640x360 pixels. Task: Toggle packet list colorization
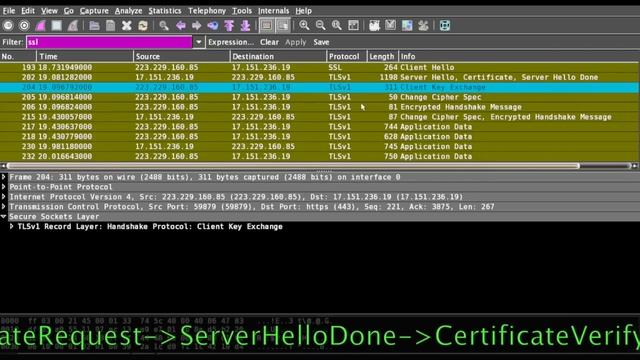pos(267,26)
